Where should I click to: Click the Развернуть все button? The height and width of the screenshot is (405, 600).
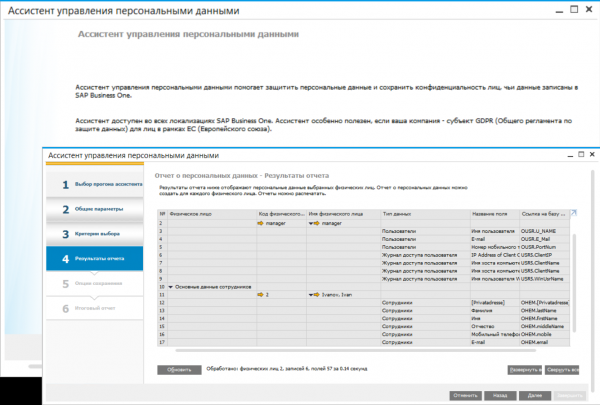click(x=523, y=369)
